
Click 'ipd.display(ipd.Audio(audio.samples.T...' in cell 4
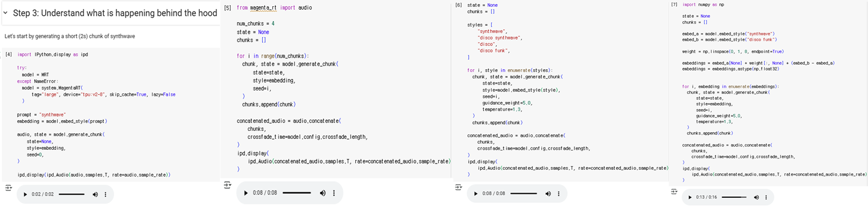94,174
